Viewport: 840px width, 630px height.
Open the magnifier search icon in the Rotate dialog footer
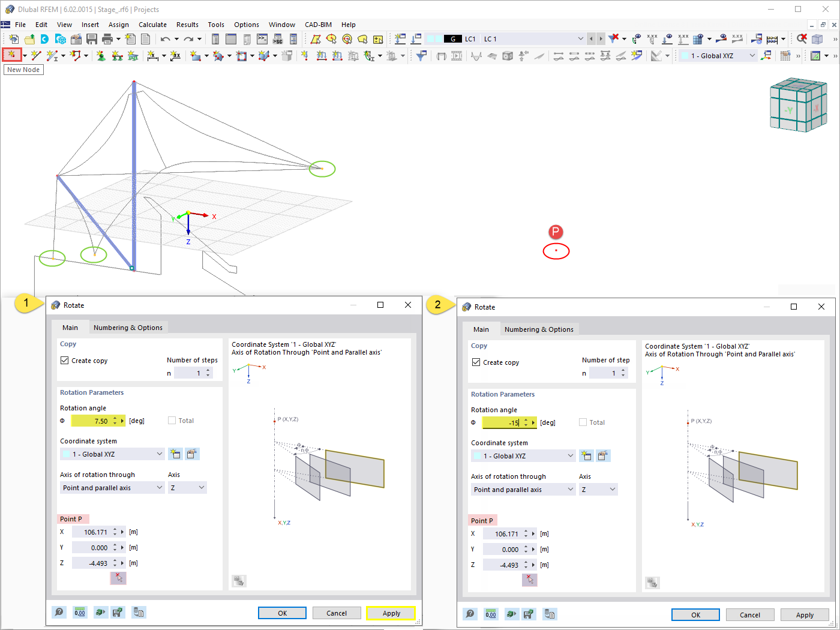tap(59, 612)
